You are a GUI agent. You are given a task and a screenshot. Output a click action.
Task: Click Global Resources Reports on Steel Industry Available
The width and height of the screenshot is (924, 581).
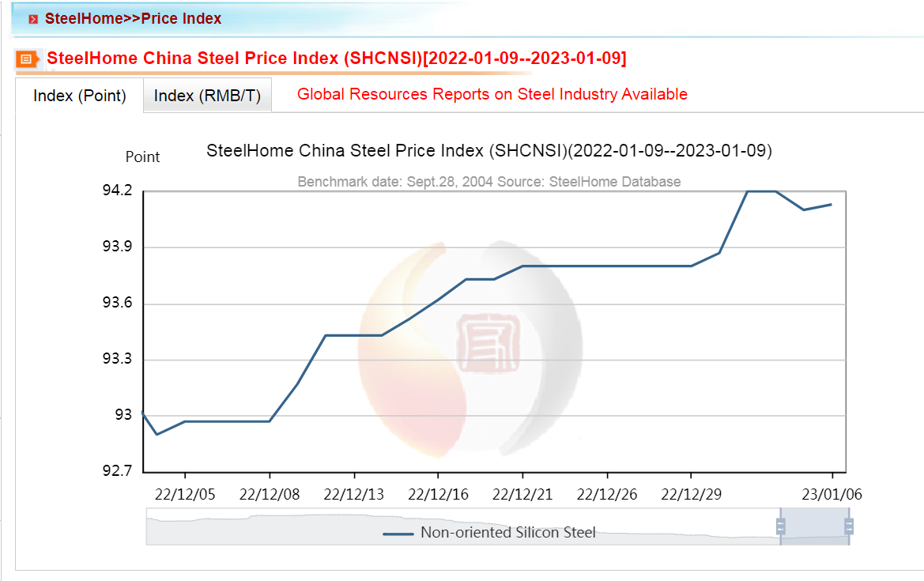[492, 94]
